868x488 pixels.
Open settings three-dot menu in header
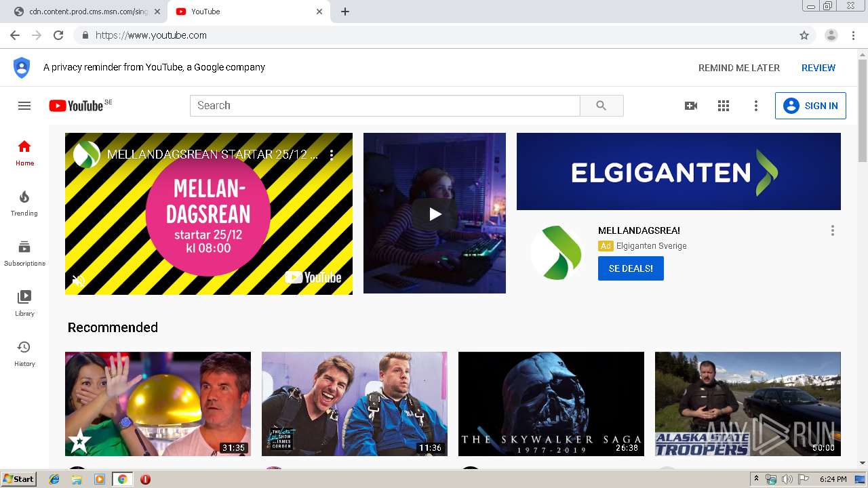point(756,106)
